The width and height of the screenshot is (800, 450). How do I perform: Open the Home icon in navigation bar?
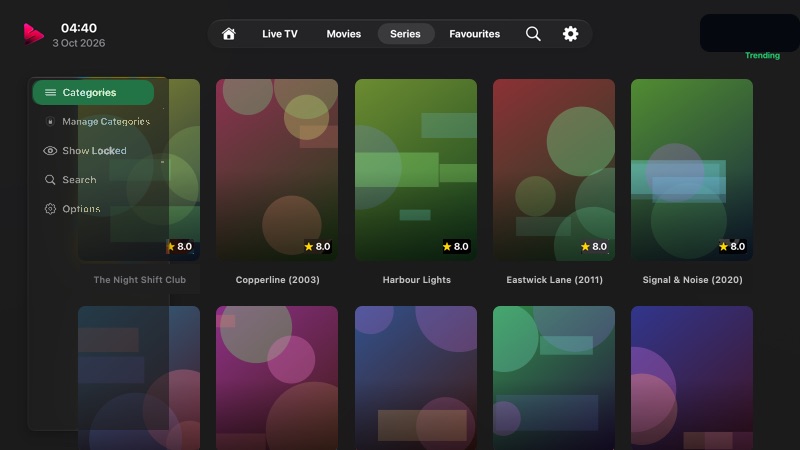(229, 34)
